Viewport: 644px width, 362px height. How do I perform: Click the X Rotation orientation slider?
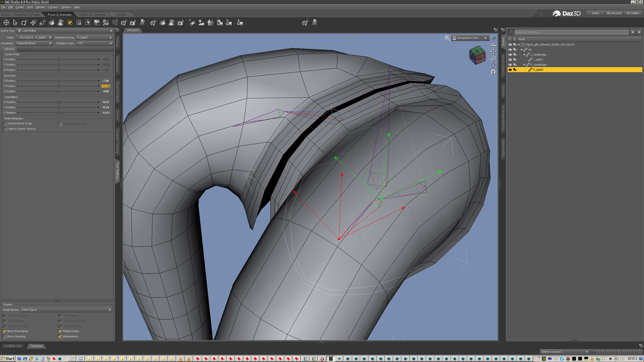(59, 102)
